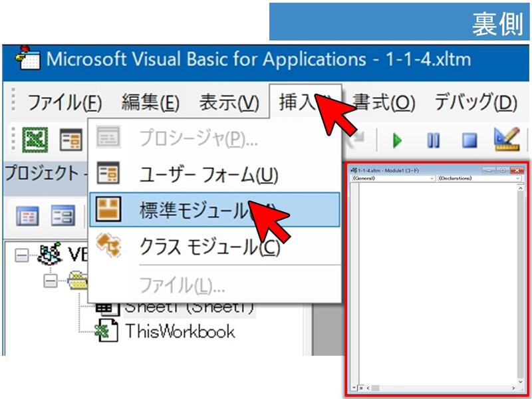532x399 pixels.
Task: Click the module icon in code window title
Action: [x=354, y=170]
